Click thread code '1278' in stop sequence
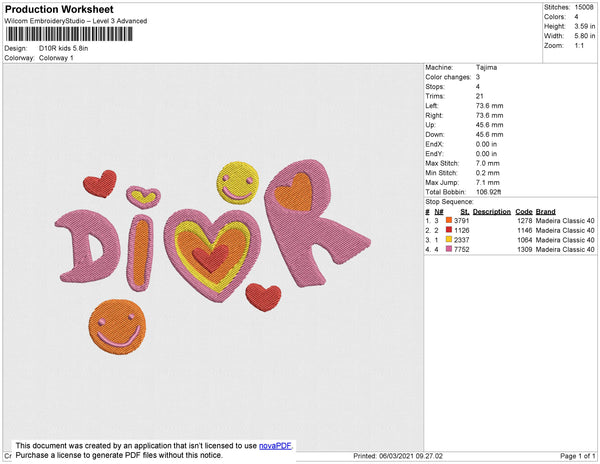The width and height of the screenshot is (600, 464). (x=525, y=221)
